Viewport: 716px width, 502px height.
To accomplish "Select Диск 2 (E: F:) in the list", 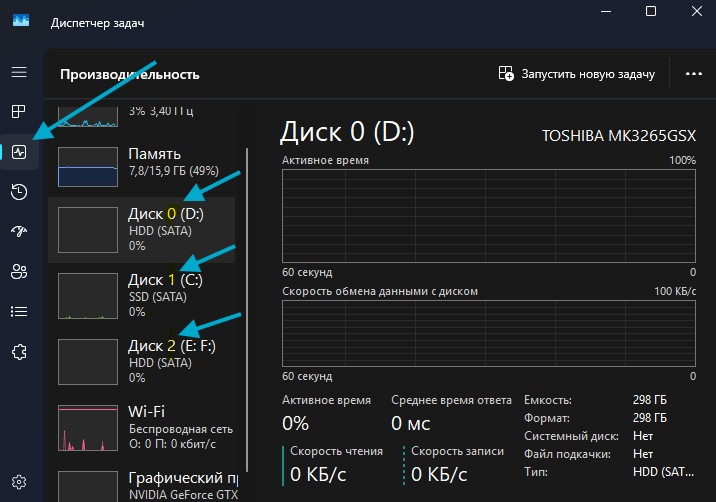I will [142, 362].
